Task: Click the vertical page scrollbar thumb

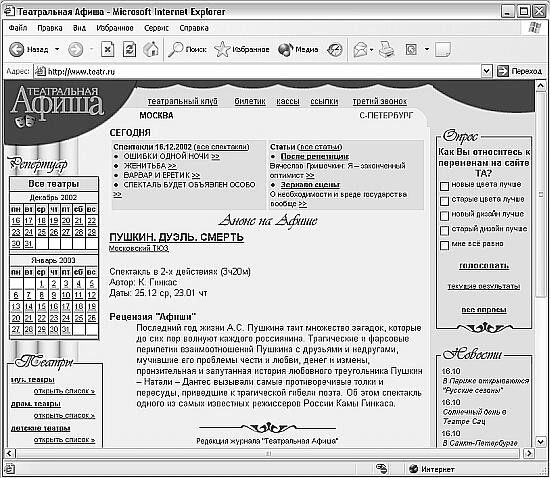Action: [x=541, y=194]
